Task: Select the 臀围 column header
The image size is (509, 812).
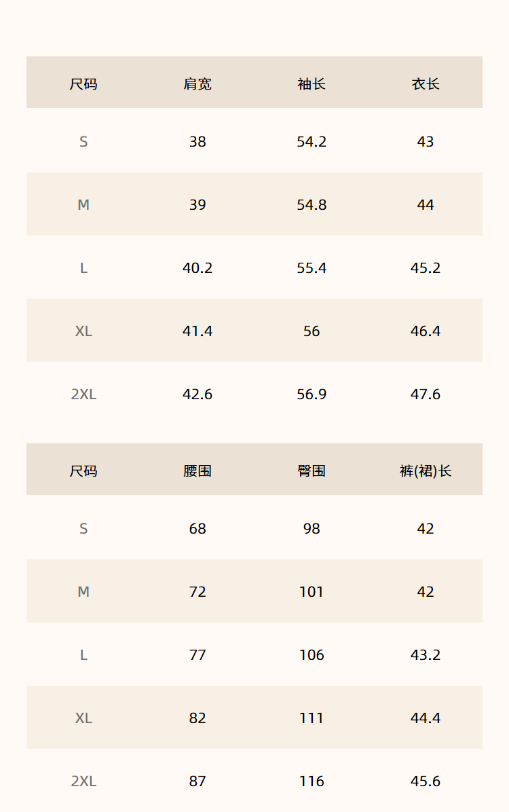Action: (x=312, y=470)
